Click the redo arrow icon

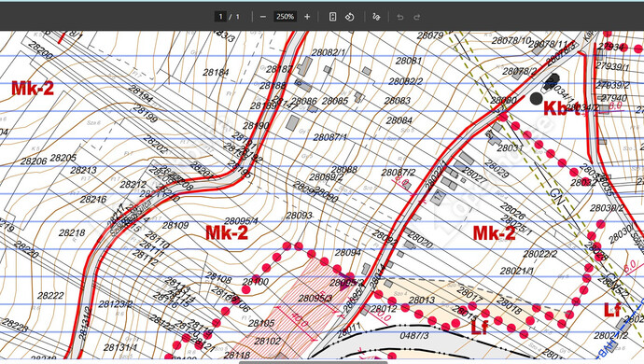click(x=417, y=17)
